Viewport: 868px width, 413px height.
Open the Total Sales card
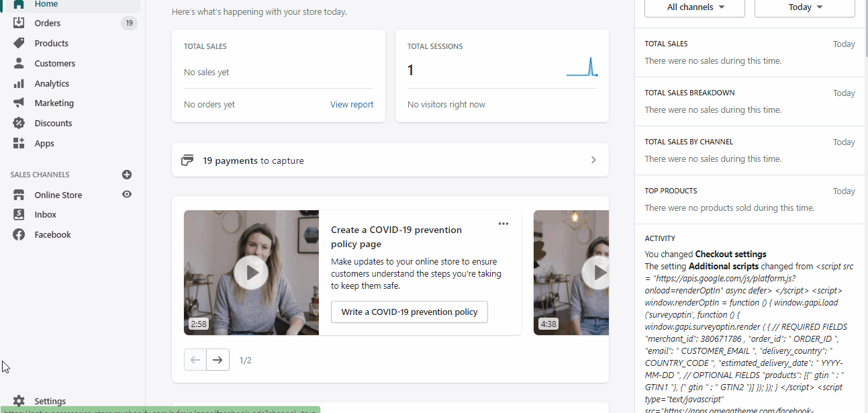279,76
